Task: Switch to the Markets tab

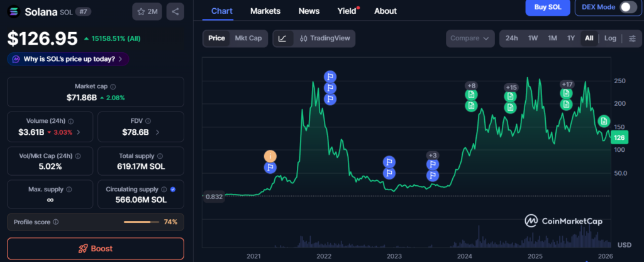Action: [265, 11]
